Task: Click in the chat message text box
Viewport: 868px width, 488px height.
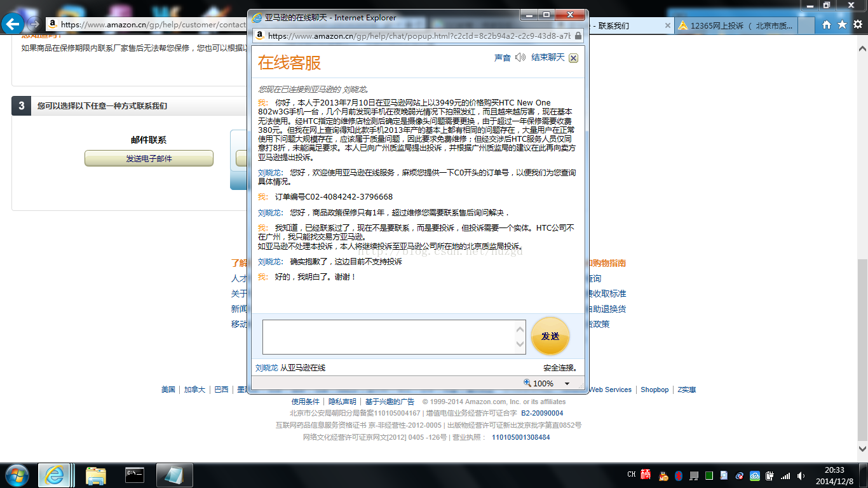Action: pos(394,337)
